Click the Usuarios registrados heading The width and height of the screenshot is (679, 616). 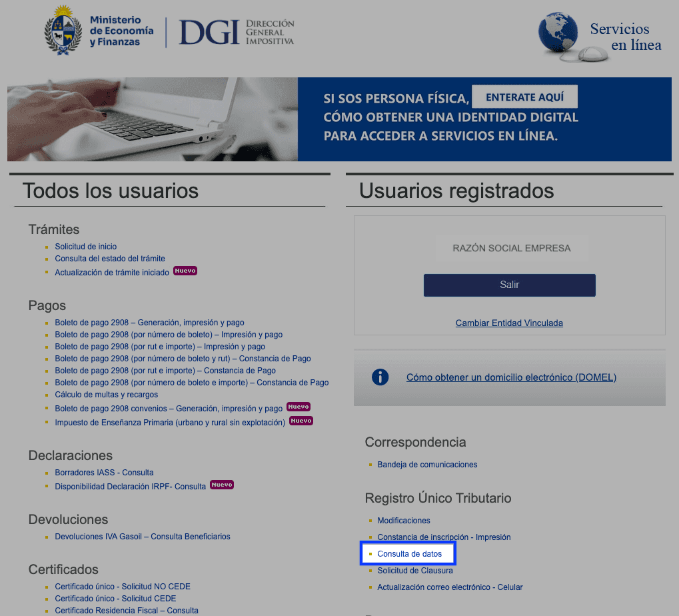tap(456, 191)
